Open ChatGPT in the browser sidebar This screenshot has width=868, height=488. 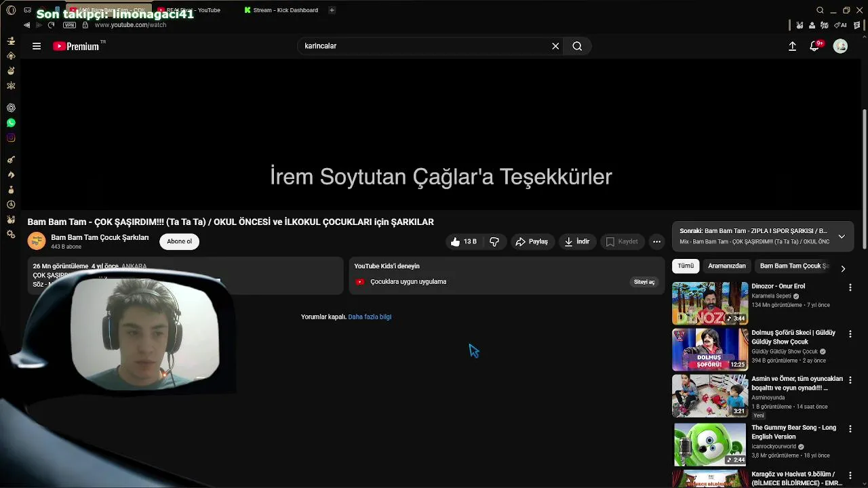11,108
